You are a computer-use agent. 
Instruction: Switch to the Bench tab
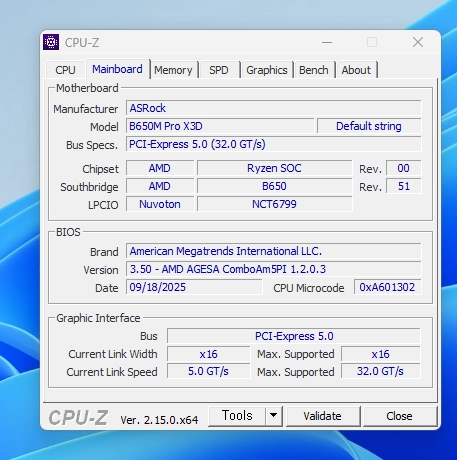(314, 70)
